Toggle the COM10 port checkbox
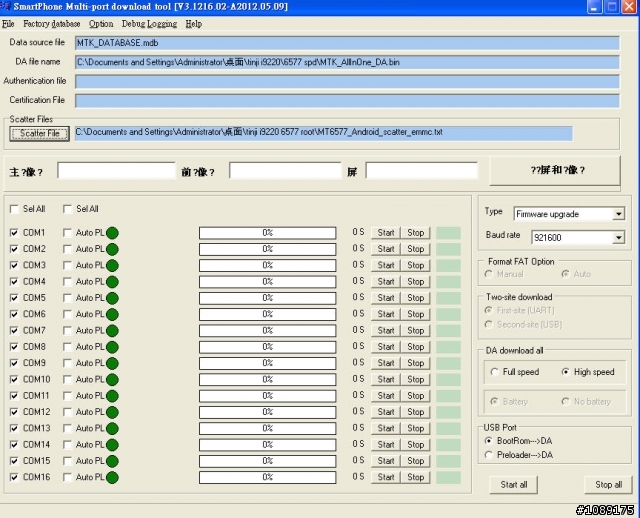Screen dimensions: 640x518 pyautogui.click(x=14, y=380)
